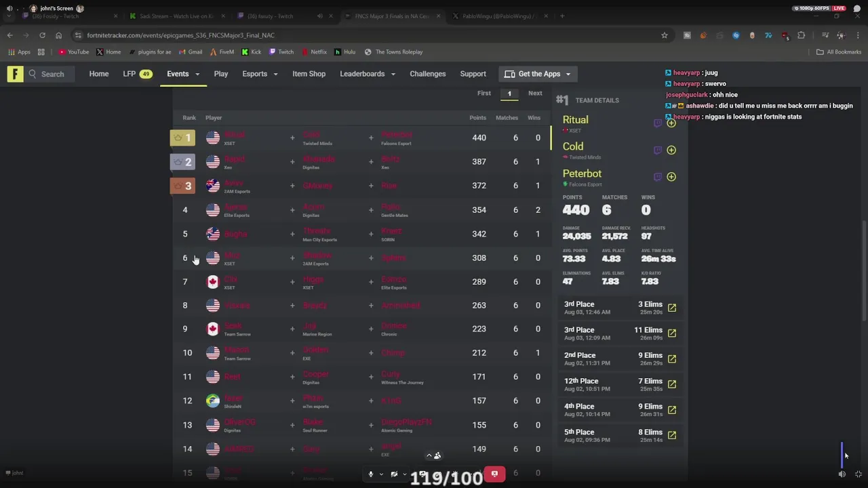Image resolution: width=868 pixels, height=488 pixels.
Task: Open the Netflix bookmark
Action: click(313, 52)
